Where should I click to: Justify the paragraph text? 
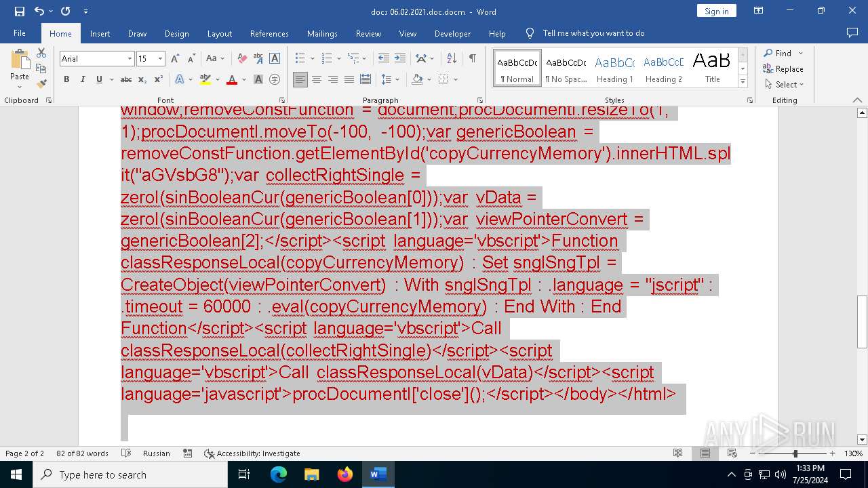click(349, 79)
